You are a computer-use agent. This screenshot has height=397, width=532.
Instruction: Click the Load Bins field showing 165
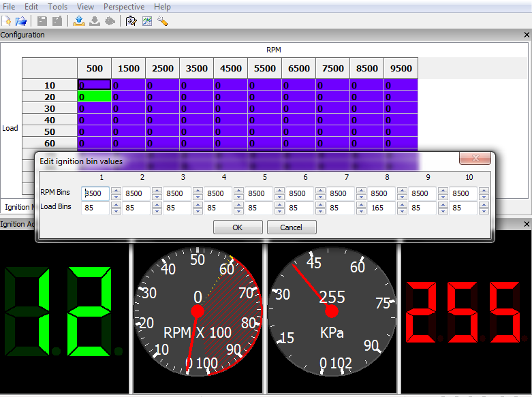[381, 208]
